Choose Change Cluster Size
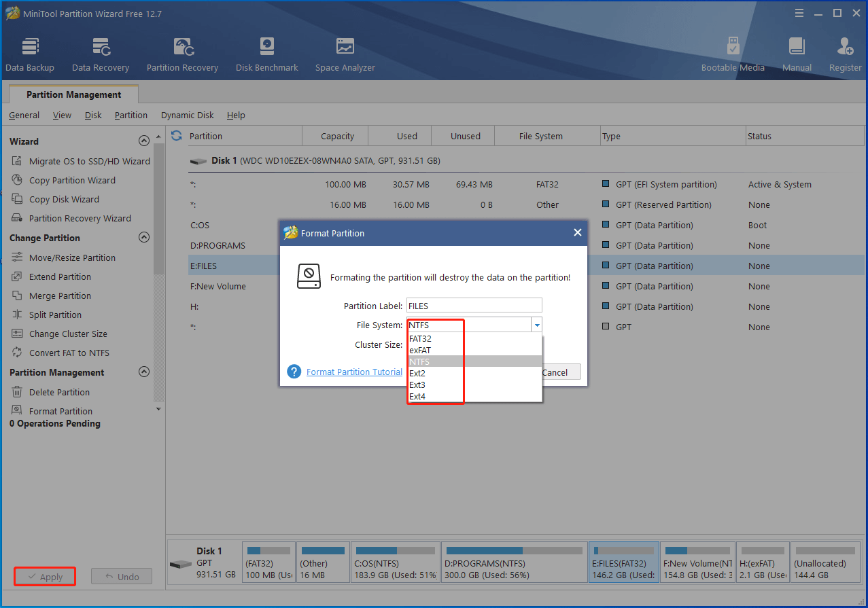This screenshot has width=868, height=608. (x=59, y=334)
